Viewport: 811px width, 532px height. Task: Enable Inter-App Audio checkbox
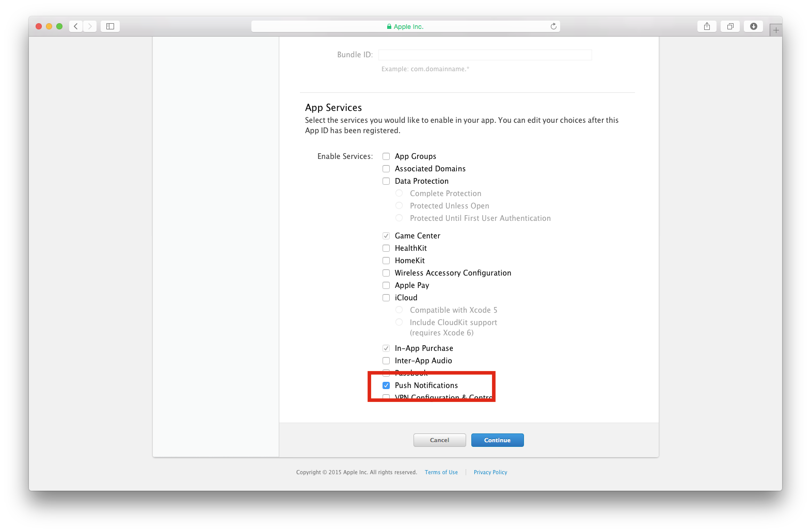(386, 361)
